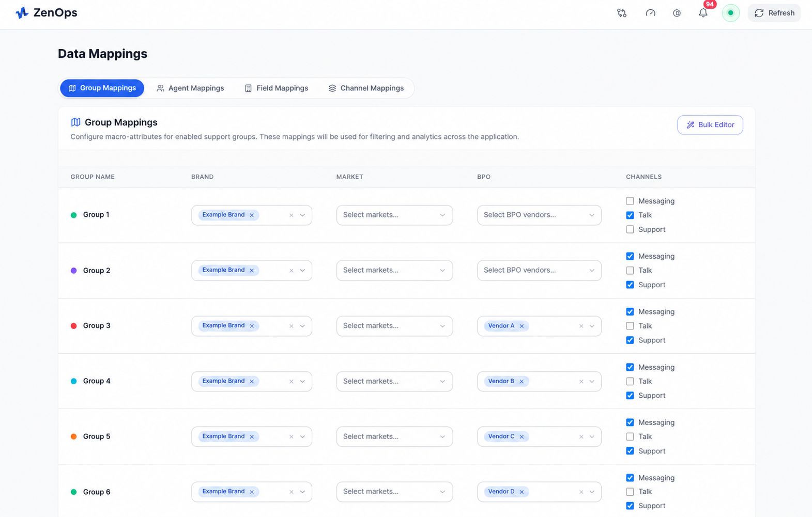The height and width of the screenshot is (517, 812).
Task: Click the BRAND column header
Action: 202,177
